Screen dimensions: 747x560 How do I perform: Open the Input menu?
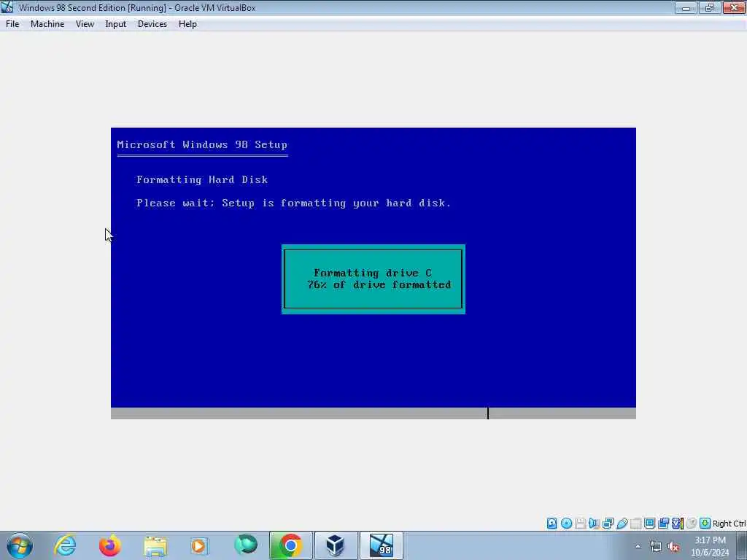(x=116, y=24)
